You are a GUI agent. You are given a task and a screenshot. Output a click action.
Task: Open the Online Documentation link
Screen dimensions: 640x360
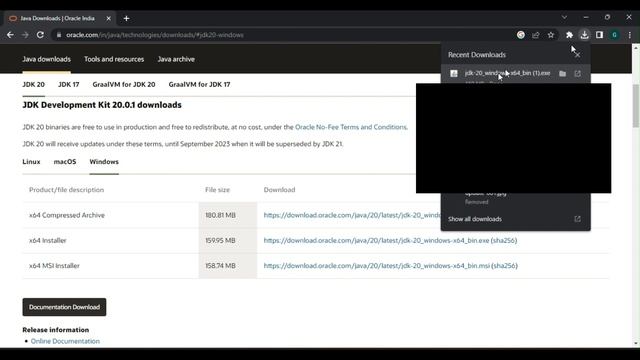(x=65, y=341)
